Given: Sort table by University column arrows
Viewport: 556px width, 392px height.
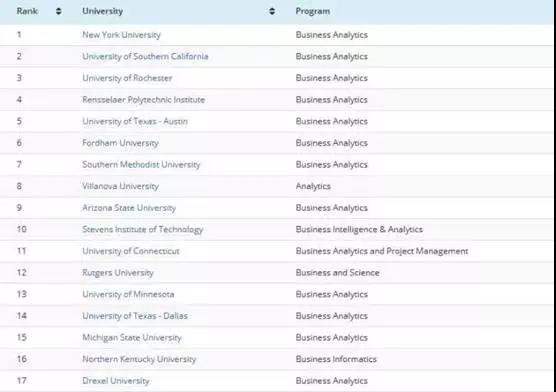Looking at the screenshot, I should tap(272, 11).
